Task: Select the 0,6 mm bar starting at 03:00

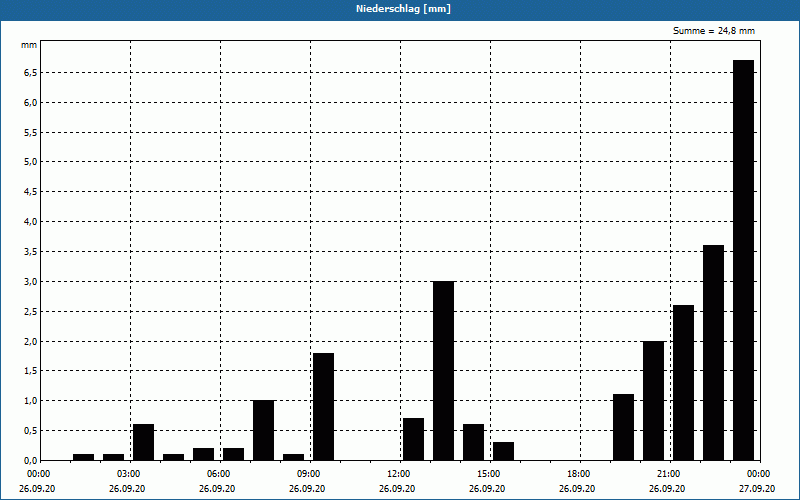Action: pos(143,442)
